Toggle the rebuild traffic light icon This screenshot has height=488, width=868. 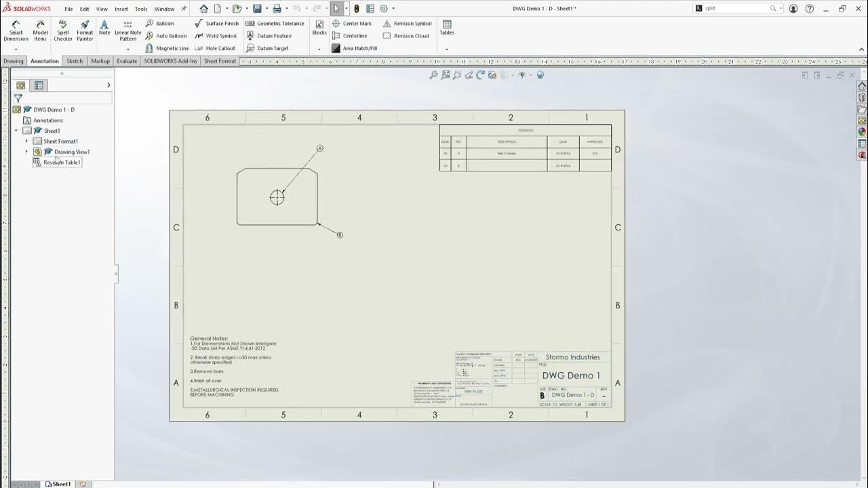coord(357,9)
